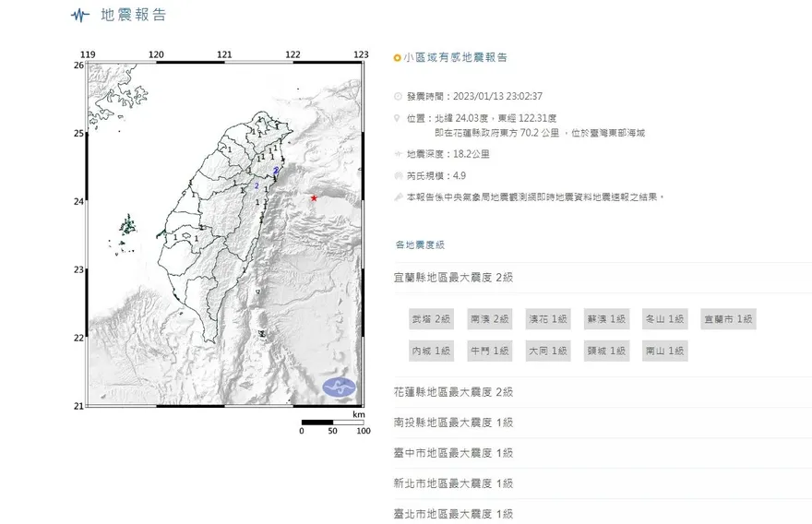Select the 武塔 2級 station tag

point(432,319)
